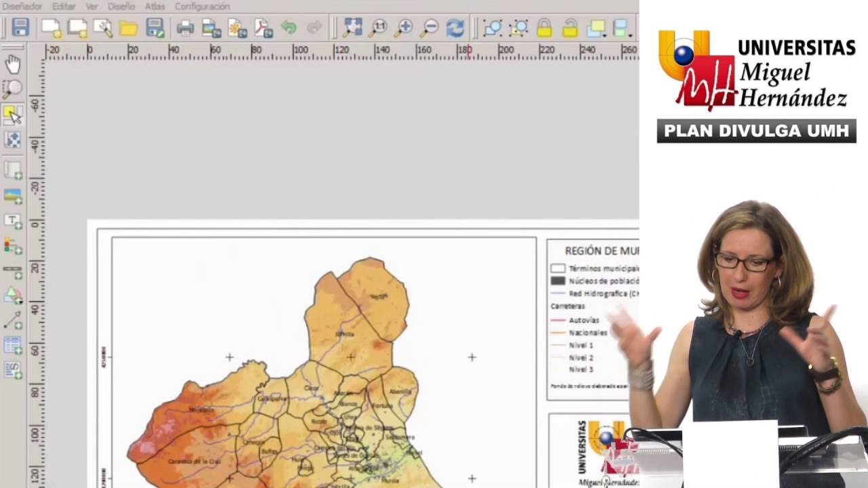Open align items dropdown
The height and width of the screenshot is (488, 868).
pos(623,28)
